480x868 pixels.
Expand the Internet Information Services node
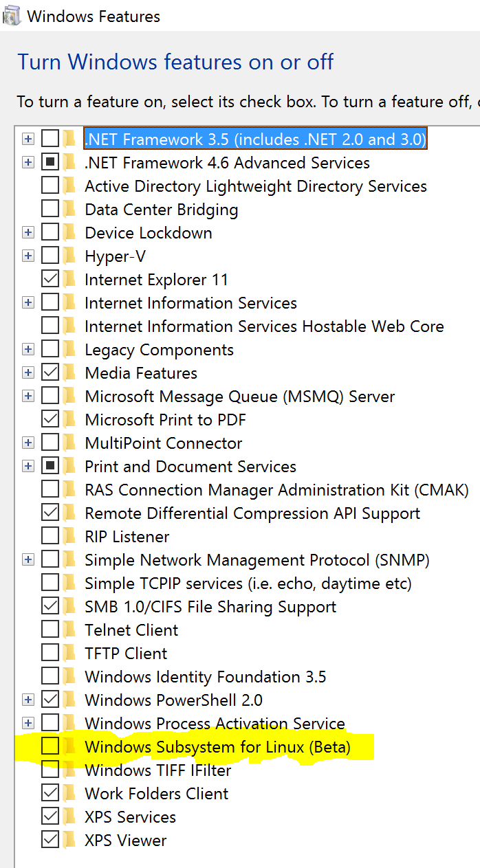28,303
